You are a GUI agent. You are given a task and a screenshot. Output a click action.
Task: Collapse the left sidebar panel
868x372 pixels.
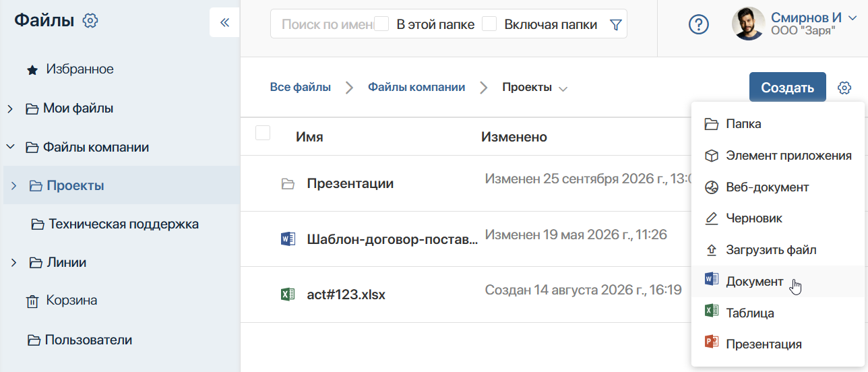point(225,22)
